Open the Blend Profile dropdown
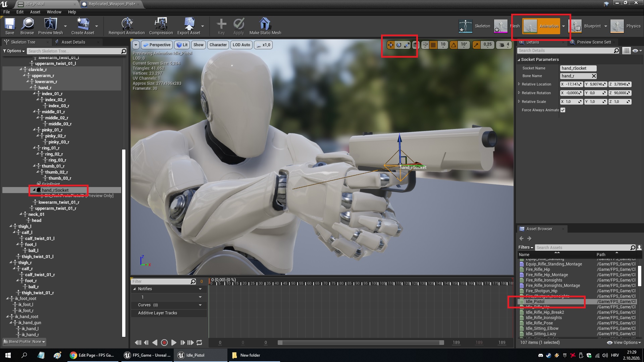 tap(24, 342)
